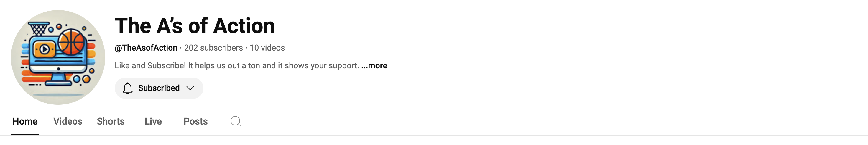868x145 pixels.
Task: Select the Home tab
Action: point(25,121)
